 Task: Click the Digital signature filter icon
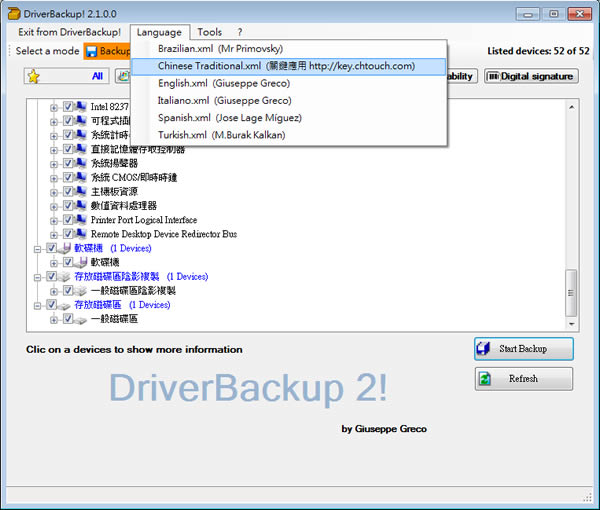(493, 77)
